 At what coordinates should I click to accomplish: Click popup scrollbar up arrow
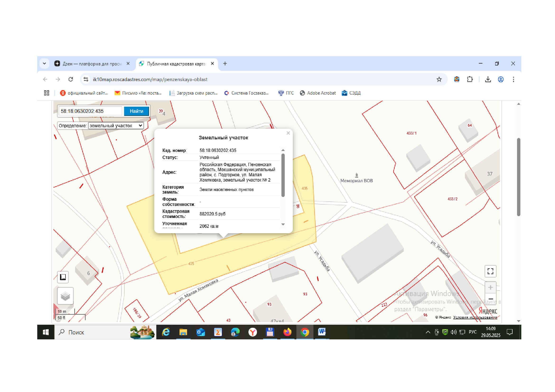[283, 150]
